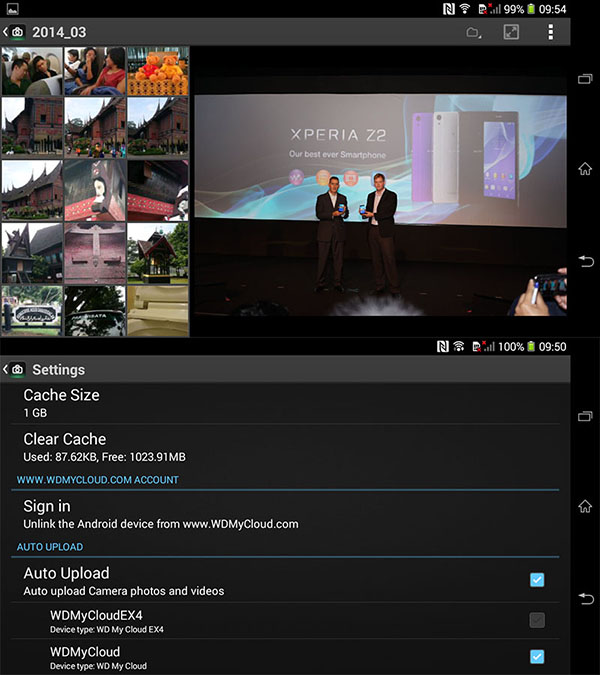Screen dimensions: 600x675
Task: Open thumbnail of carved figure close-up
Action: [95, 190]
